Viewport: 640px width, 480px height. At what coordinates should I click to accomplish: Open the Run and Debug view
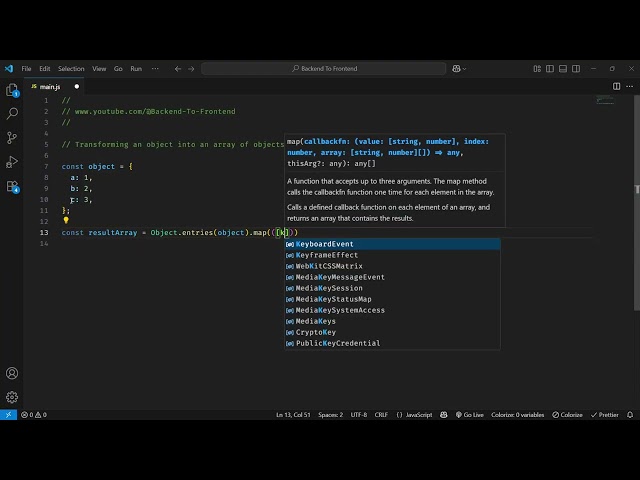tap(12, 162)
